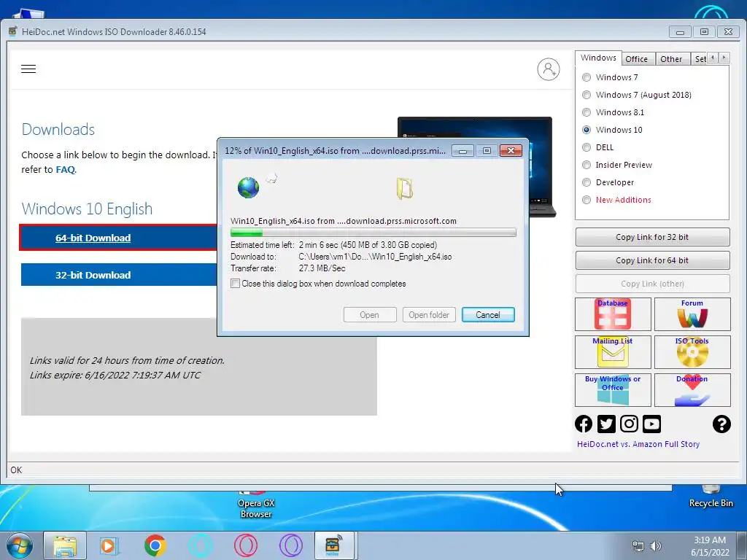
Task: Select the Windows 7 radio button
Action: (x=587, y=77)
